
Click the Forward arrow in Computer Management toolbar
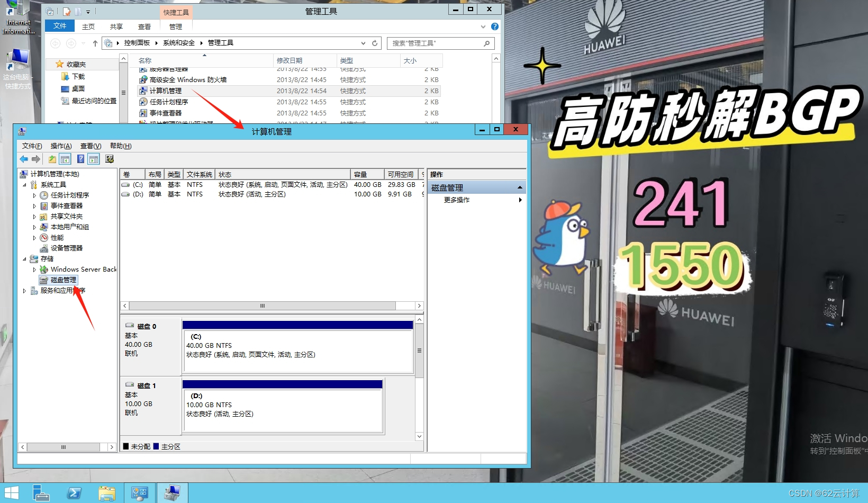coord(36,159)
